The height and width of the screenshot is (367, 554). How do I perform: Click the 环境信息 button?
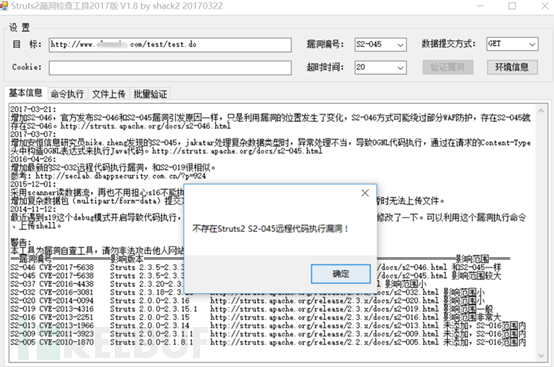512,67
